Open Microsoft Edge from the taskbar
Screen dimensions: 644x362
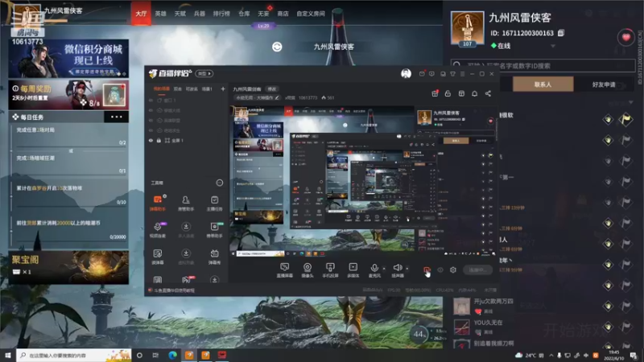coord(172,355)
